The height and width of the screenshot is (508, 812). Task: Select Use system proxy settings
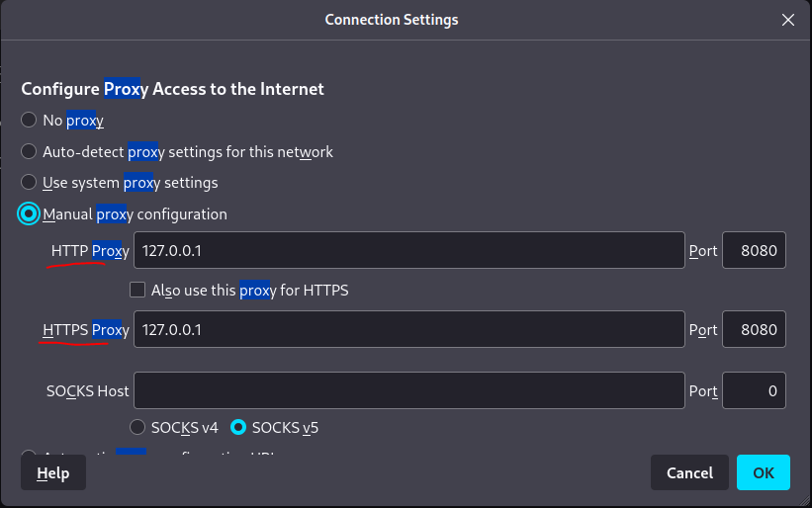coord(29,182)
